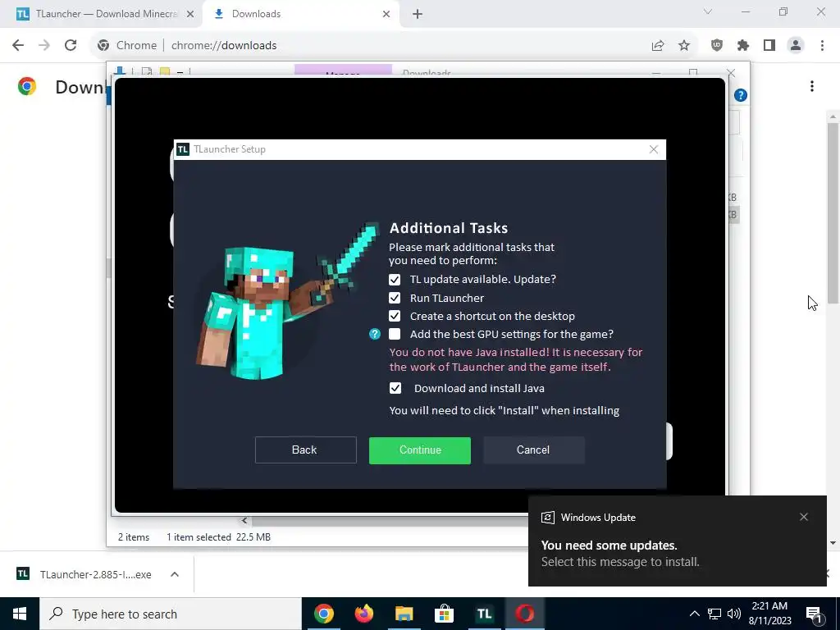Expand TLauncher exe download options arrow
This screenshot has height=630, width=840.
point(175,574)
